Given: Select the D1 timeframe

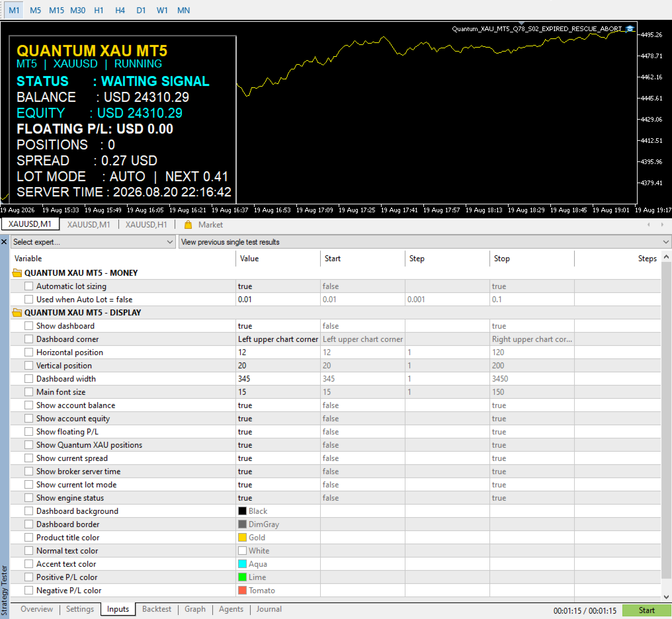Looking at the screenshot, I should 141,11.
